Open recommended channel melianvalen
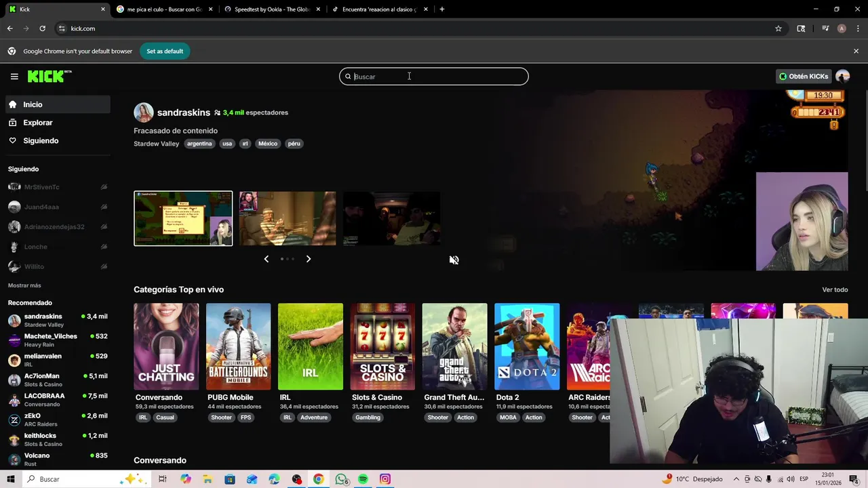 [x=58, y=360]
